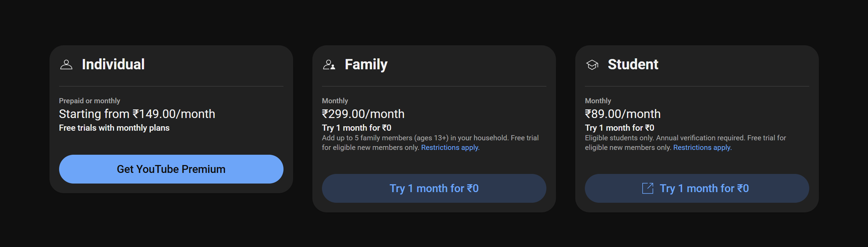The image size is (868, 247).
Task: Click the ₹89.00/month Student price
Action: (622, 114)
